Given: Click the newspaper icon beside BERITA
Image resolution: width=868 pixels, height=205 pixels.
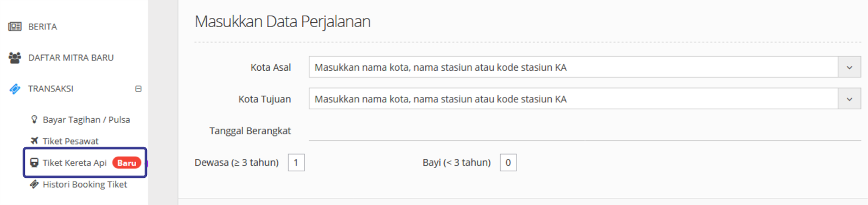Looking at the screenshot, I should [15, 27].
